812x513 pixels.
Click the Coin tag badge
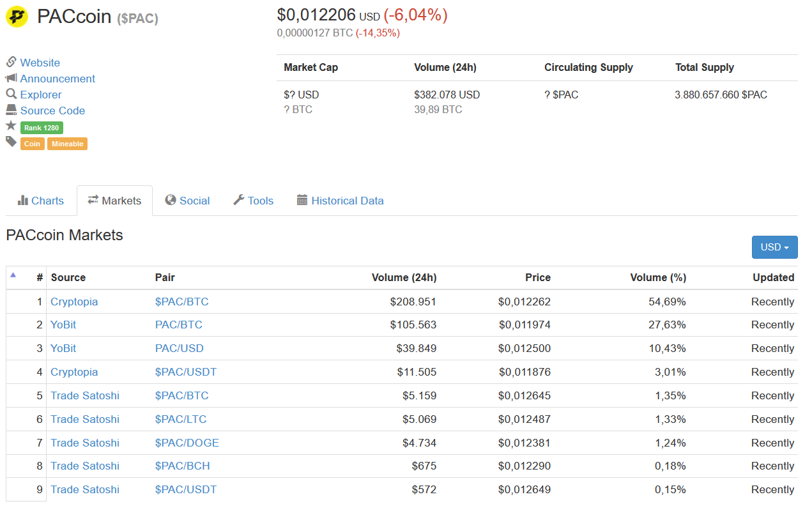32,144
